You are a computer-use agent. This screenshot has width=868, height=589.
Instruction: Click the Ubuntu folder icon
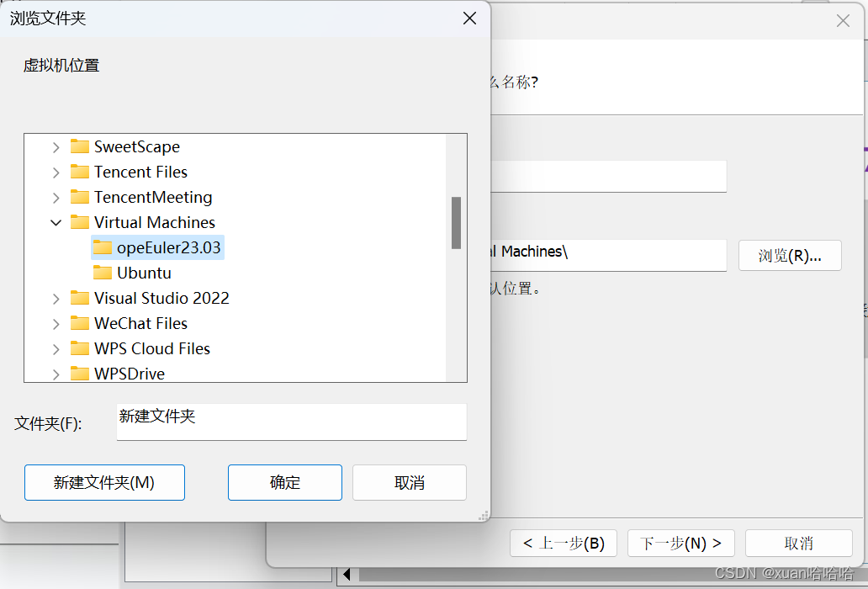[x=103, y=273]
